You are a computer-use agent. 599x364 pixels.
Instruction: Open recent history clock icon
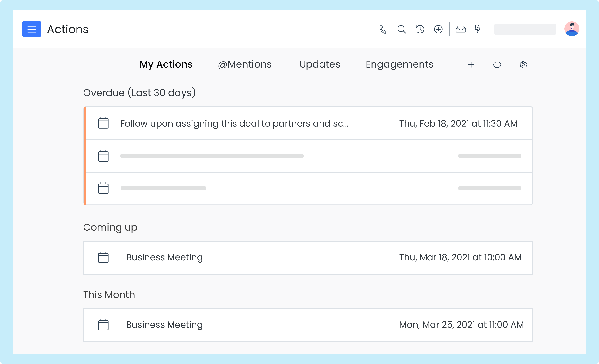coord(420,29)
